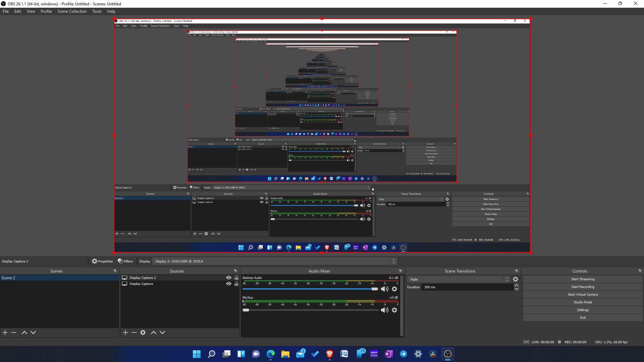Toggle visibility of Display Capture source
This screenshot has width=644, height=362.
(x=229, y=284)
